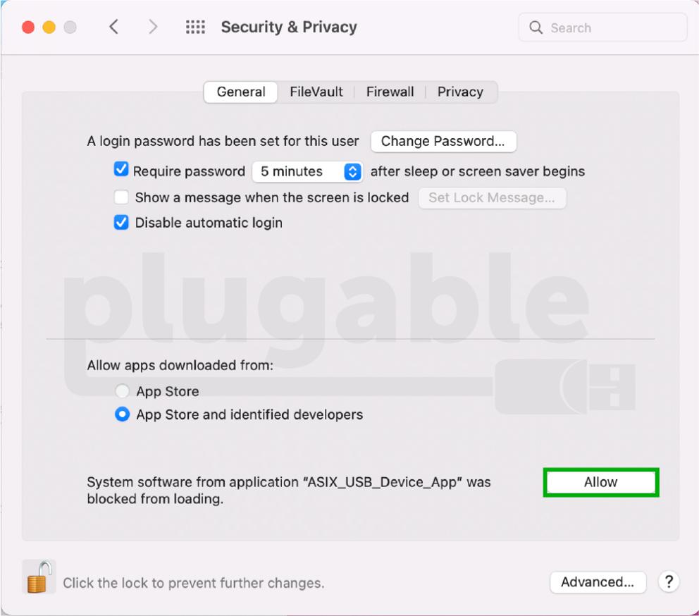The height and width of the screenshot is (616, 699).
Task: Select the App Store radio option
Action: point(123,391)
